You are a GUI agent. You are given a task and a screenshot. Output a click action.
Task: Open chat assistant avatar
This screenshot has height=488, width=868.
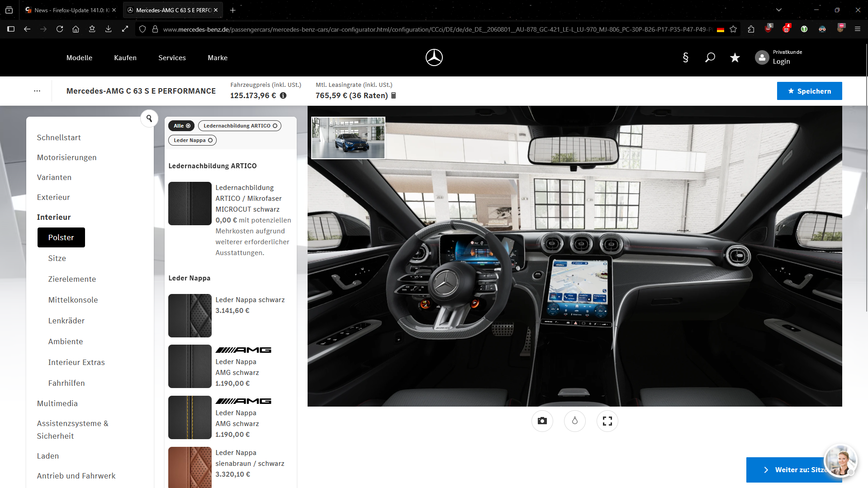point(840,460)
